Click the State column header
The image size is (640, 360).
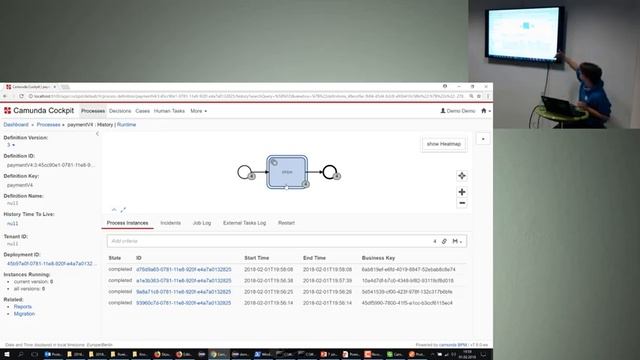[115, 258]
